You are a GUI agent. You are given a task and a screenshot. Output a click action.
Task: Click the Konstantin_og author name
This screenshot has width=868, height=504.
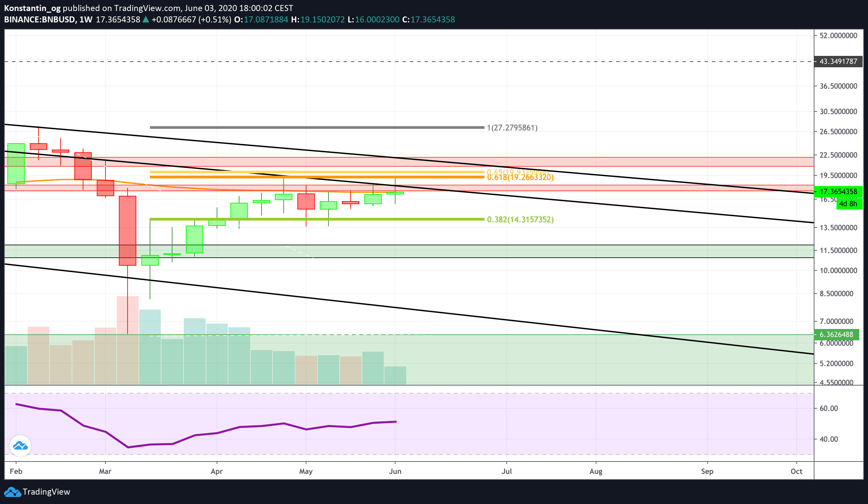click(32, 8)
